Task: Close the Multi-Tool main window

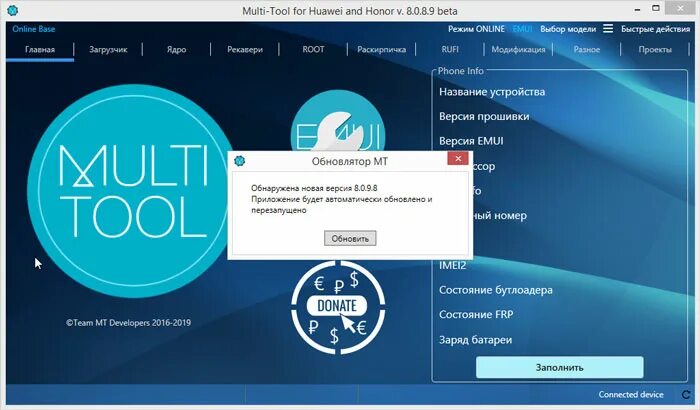Action: tap(680, 8)
